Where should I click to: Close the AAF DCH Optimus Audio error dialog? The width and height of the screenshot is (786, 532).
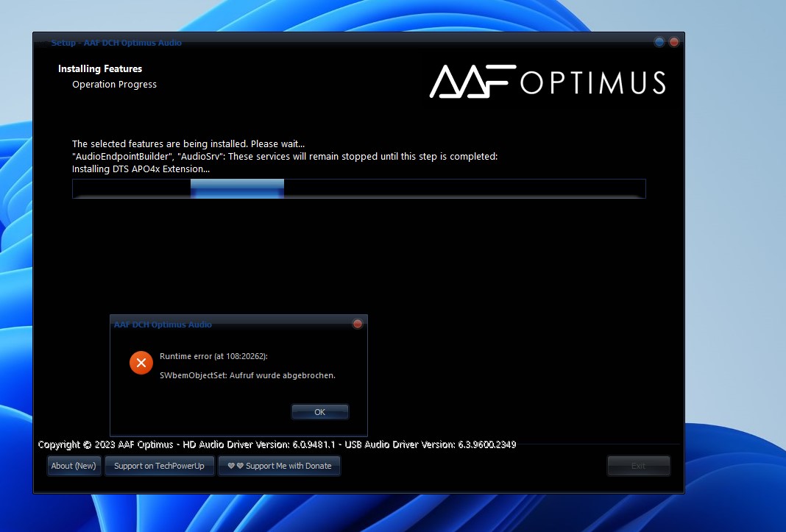(358, 324)
